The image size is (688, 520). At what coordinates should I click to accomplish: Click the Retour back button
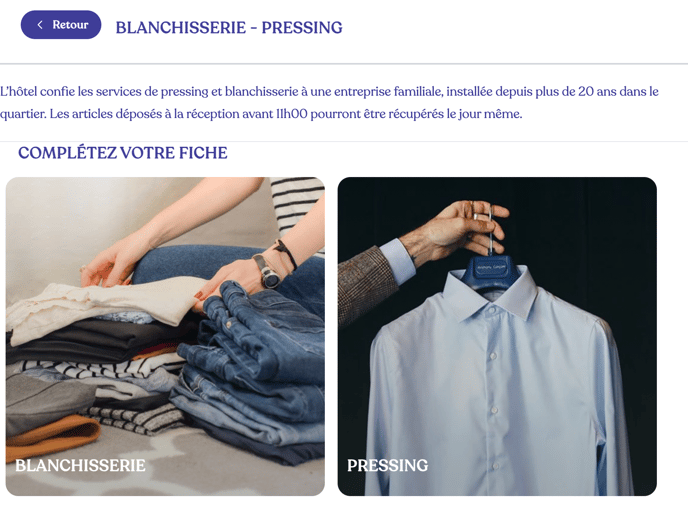61,25
